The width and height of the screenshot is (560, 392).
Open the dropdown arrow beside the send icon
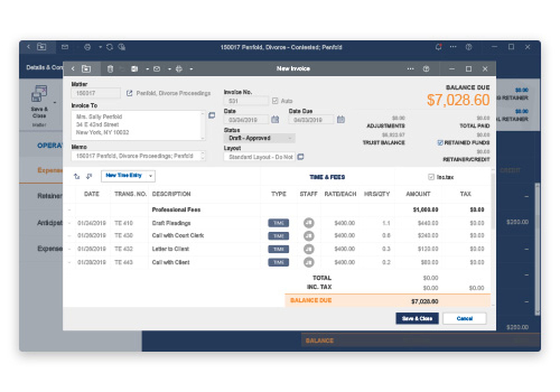tap(170, 69)
